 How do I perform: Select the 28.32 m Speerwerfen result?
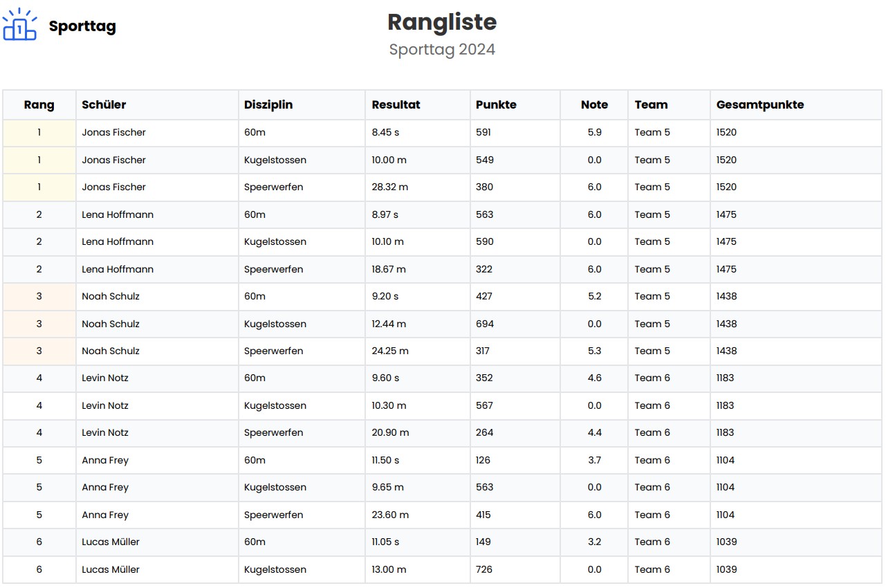(x=389, y=187)
